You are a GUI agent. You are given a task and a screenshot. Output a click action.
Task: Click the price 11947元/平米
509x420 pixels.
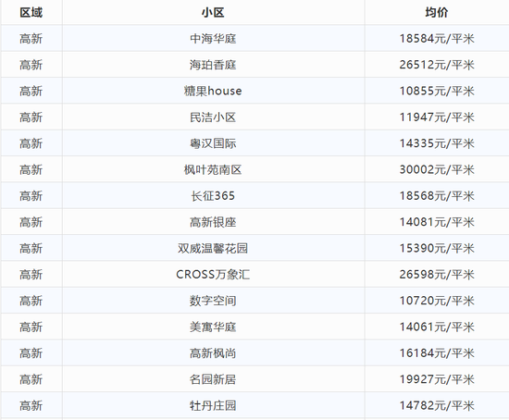[437, 117]
